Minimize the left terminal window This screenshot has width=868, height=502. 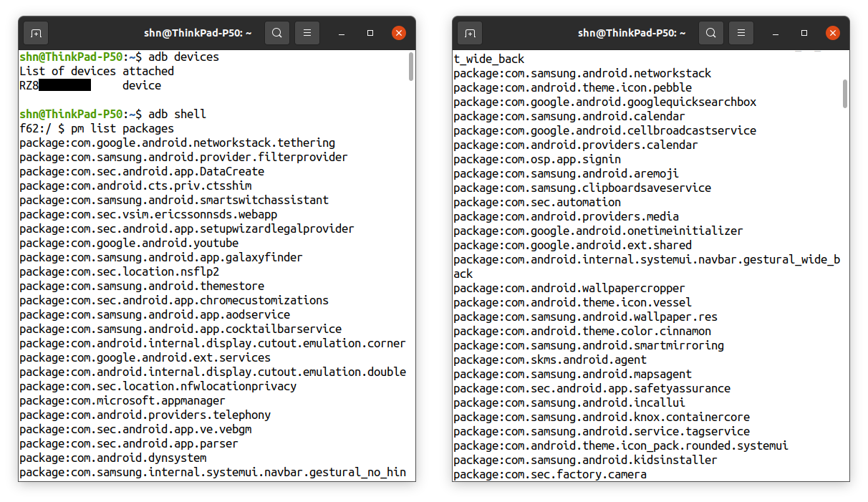(342, 33)
